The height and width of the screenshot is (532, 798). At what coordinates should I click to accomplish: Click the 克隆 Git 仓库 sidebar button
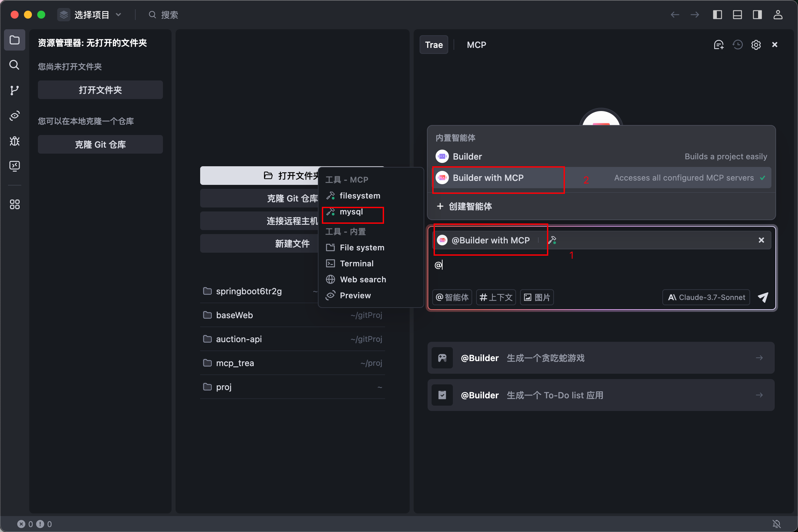[x=100, y=145]
